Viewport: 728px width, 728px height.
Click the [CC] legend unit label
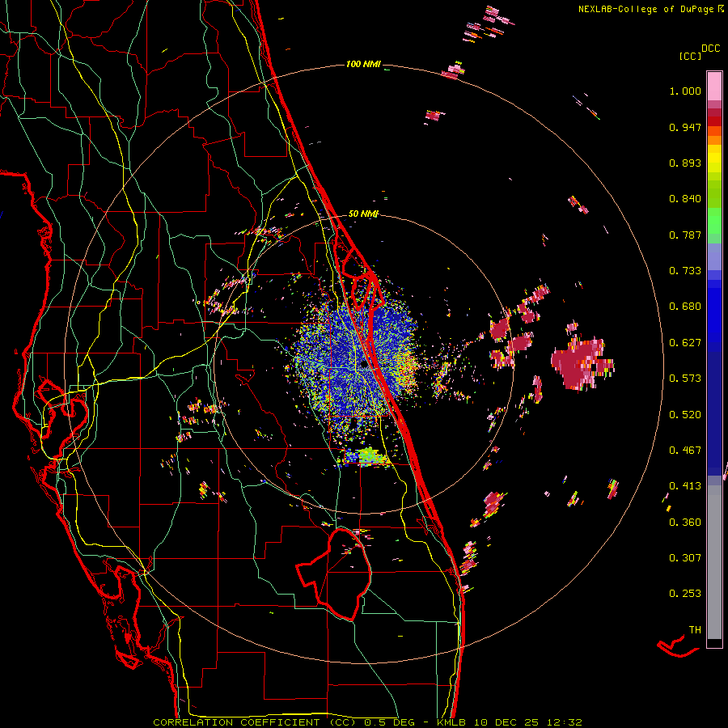[691, 56]
